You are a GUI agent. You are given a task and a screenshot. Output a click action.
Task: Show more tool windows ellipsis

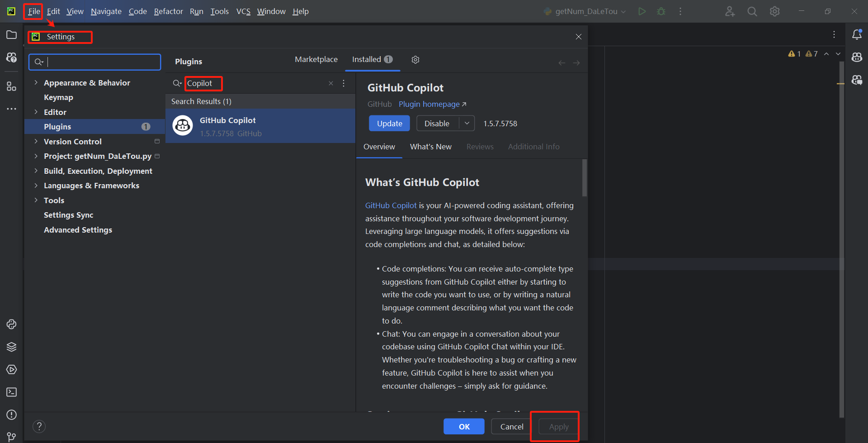11,109
